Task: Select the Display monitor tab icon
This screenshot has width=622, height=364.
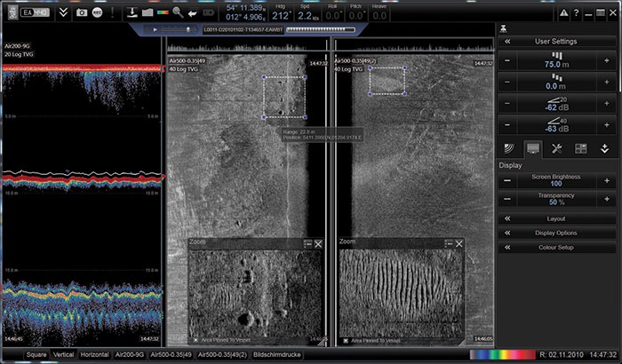Action: point(533,148)
